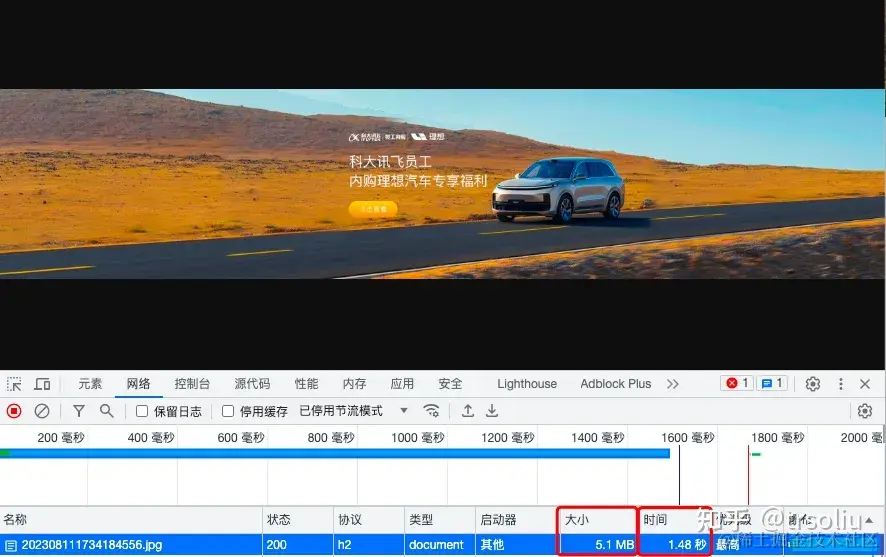
Task: Switch to the 元素 tab
Action: point(90,384)
